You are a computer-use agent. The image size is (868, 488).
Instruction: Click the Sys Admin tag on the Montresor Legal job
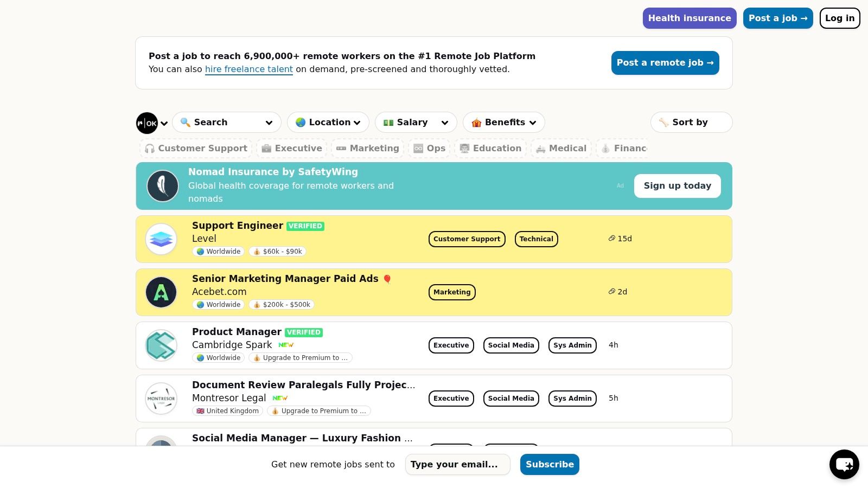point(572,399)
